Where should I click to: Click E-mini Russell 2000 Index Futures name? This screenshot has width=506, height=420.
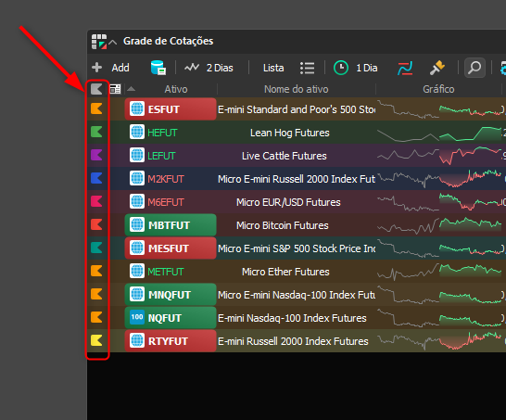pos(293,341)
